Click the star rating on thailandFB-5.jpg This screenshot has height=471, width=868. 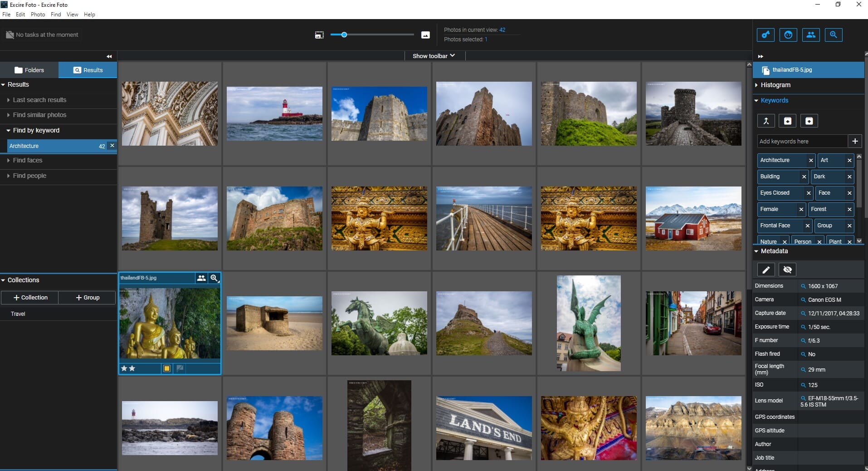pos(128,368)
